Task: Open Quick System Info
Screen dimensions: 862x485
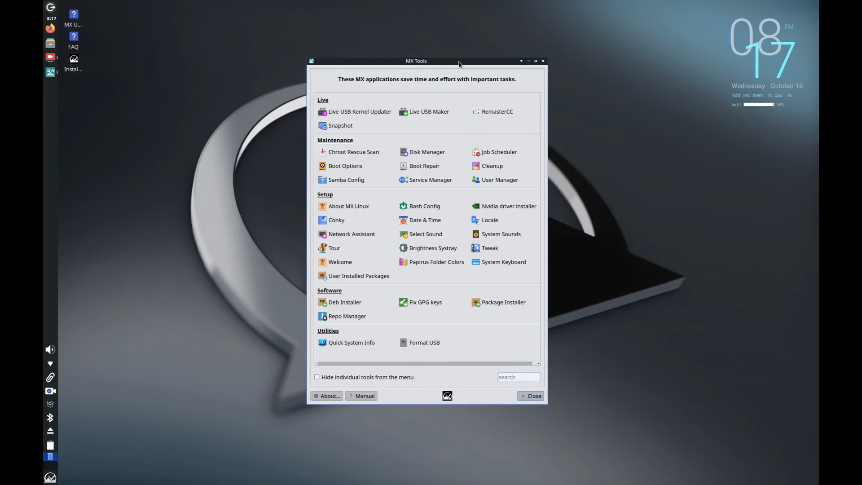Action: pos(346,343)
